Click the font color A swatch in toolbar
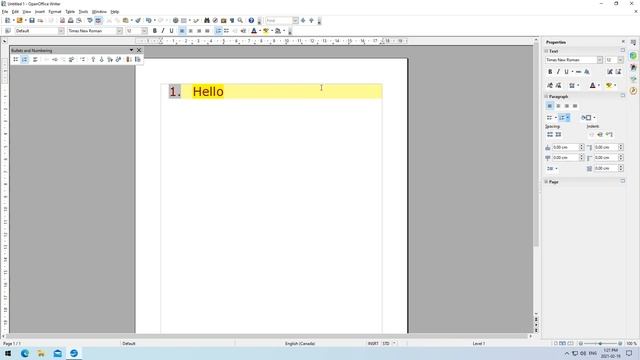 pos(254,31)
